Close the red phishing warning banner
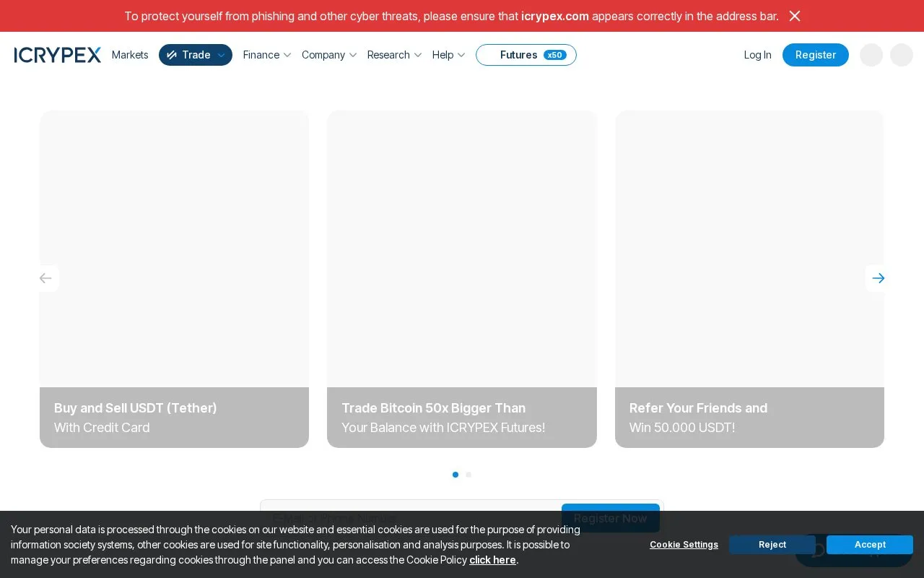Image resolution: width=924 pixels, height=578 pixels. click(x=795, y=16)
